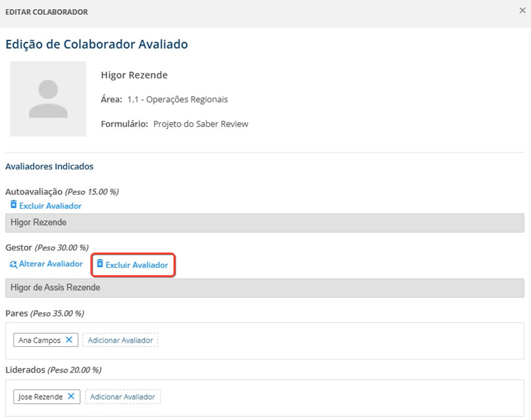The height and width of the screenshot is (420, 531).
Task: Click the Jose Rezende evaluator tag name
Action: click(41, 397)
